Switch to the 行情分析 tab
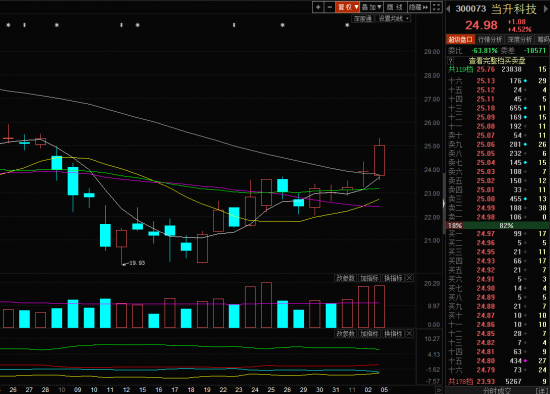Image resolution: width=550 pixels, height=394 pixels. pos(490,40)
